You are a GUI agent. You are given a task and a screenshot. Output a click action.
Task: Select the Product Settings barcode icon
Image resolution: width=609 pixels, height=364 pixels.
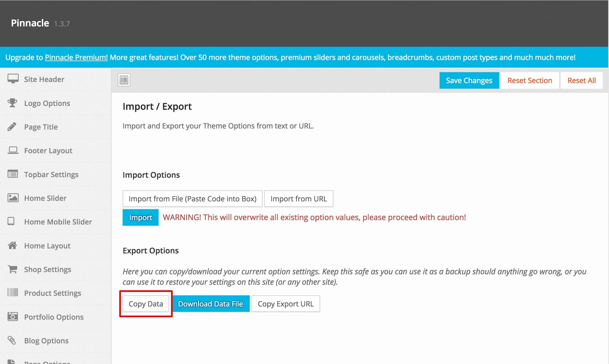13,293
